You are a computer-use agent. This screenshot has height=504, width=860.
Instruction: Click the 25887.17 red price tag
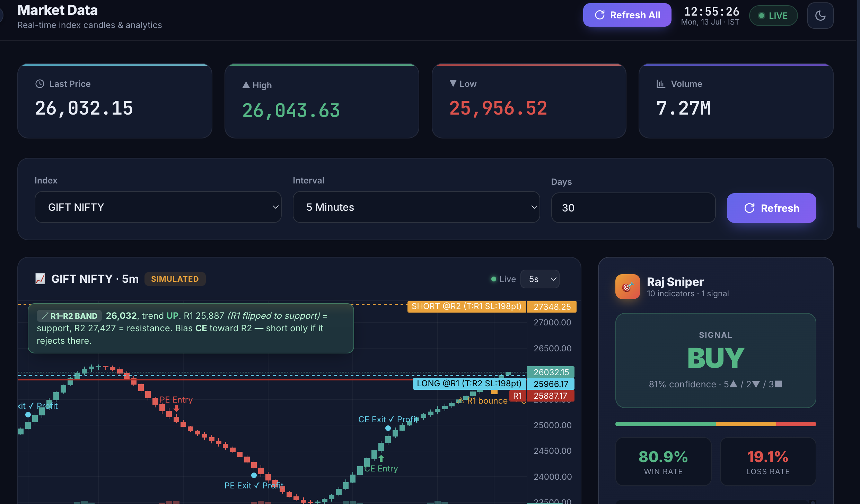pyautogui.click(x=551, y=396)
